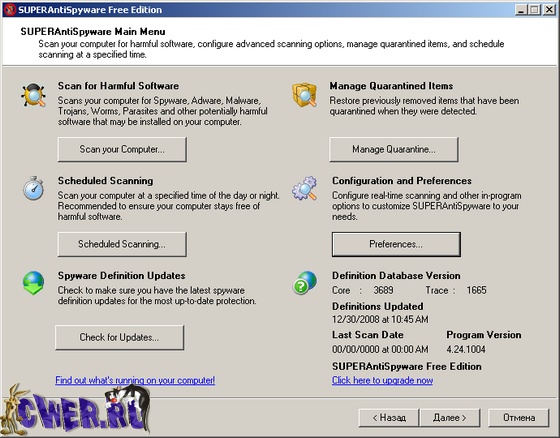Click the bug magnifier Scan for Harmful Software icon

click(33, 95)
